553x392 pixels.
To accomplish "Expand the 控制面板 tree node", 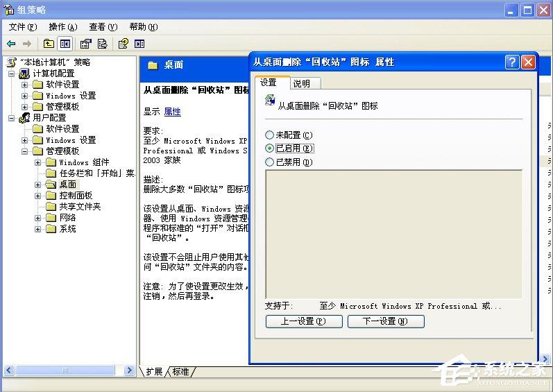I will pyautogui.click(x=37, y=196).
